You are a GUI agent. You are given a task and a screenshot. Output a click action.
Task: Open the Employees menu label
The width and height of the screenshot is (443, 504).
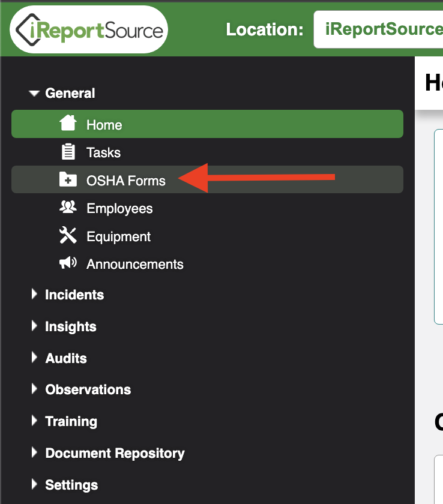(x=119, y=209)
